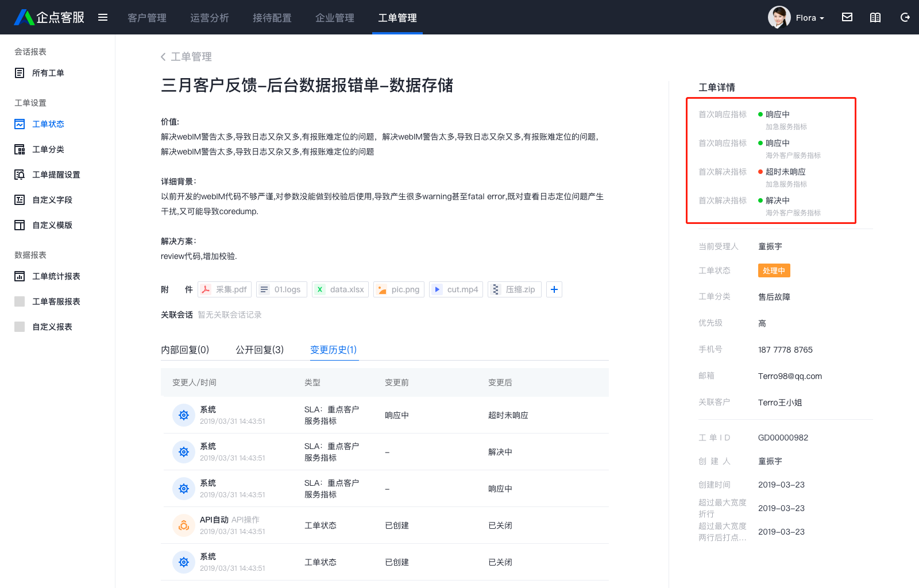Select 工单管理 top menu
Screen dimensions: 919x588
[x=397, y=18]
